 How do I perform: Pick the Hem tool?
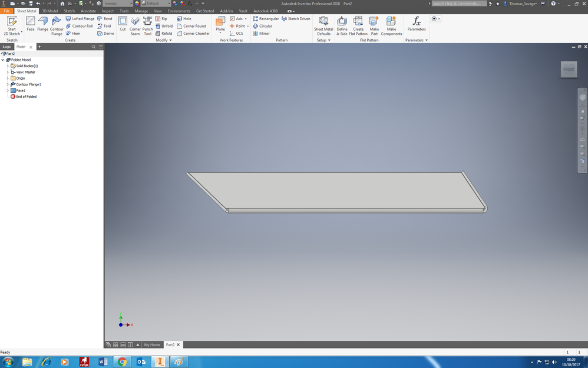(73, 34)
